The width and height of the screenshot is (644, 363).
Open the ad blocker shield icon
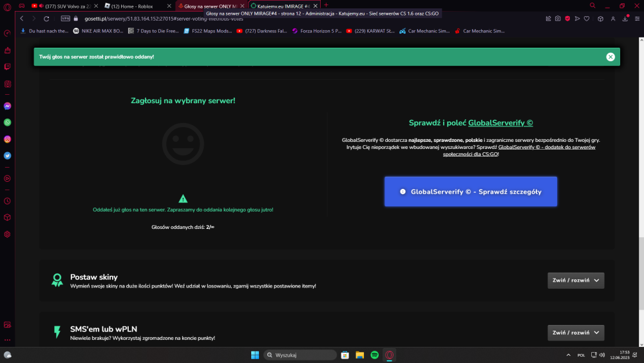(x=567, y=19)
